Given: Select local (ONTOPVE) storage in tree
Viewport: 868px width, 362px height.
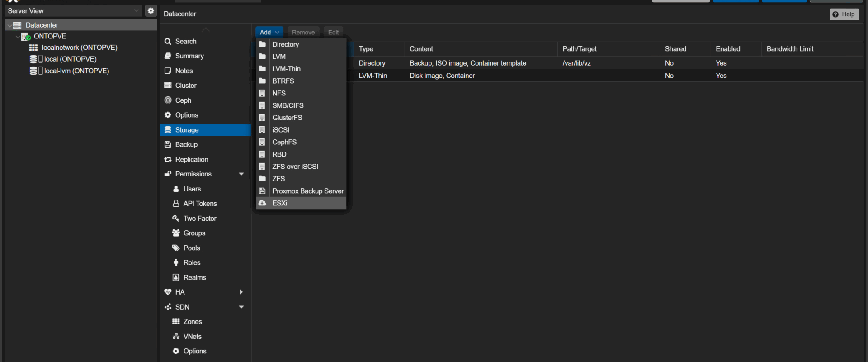Looking at the screenshot, I should [x=70, y=59].
